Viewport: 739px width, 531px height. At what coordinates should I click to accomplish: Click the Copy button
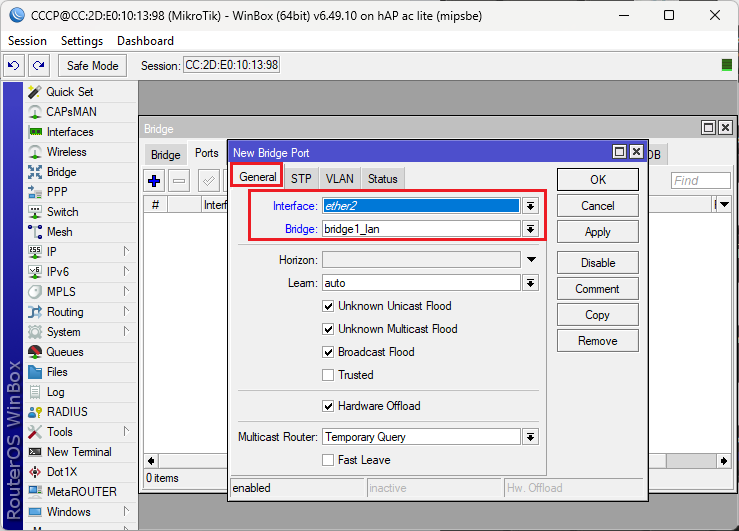(x=598, y=315)
